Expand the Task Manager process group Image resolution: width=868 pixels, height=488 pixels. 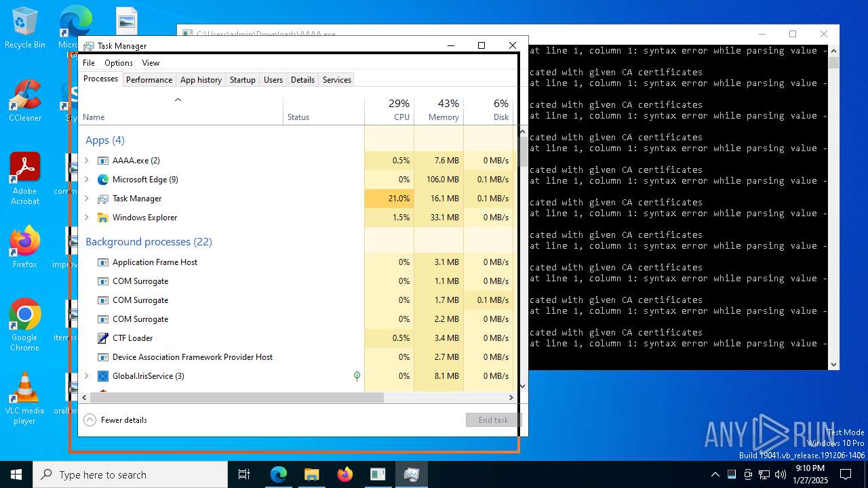coord(86,199)
